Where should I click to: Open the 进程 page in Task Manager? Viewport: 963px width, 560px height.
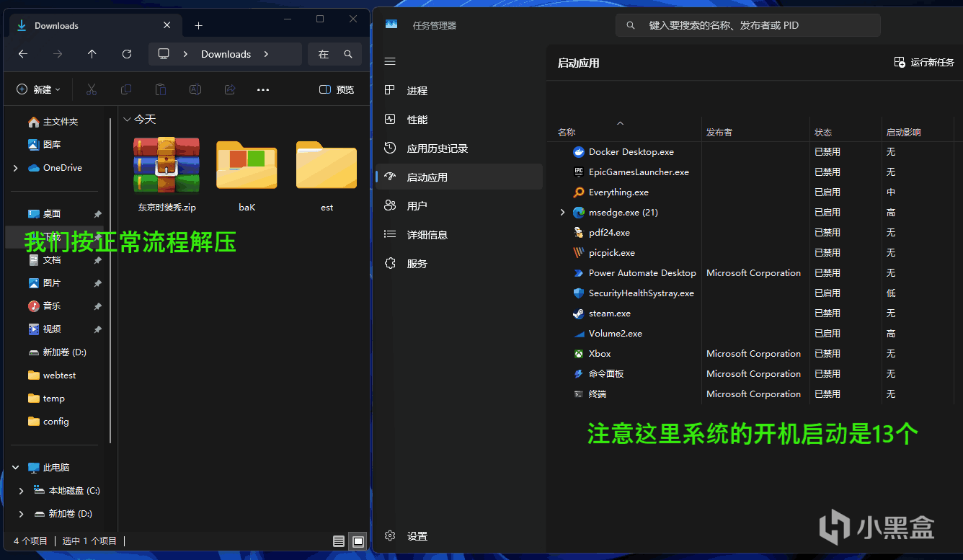click(x=459, y=91)
